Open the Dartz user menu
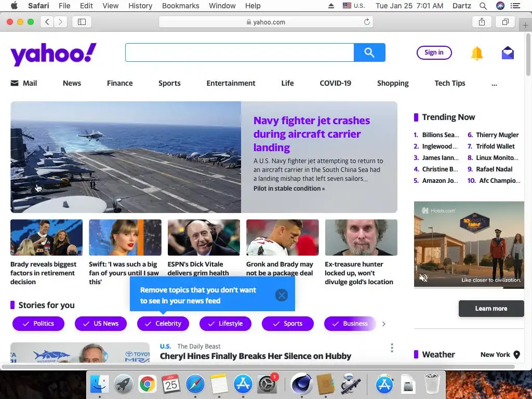532x399 pixels. (x=462, y=6)
